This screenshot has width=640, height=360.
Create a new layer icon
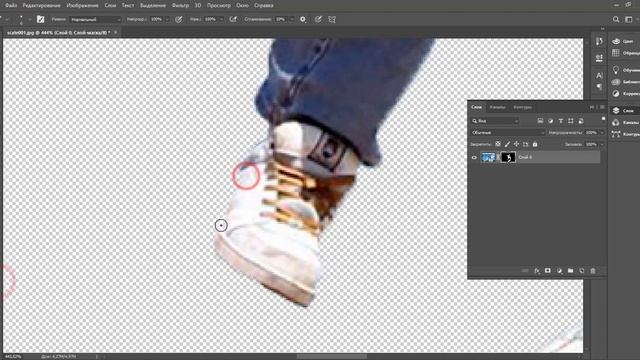coord(582,271)
